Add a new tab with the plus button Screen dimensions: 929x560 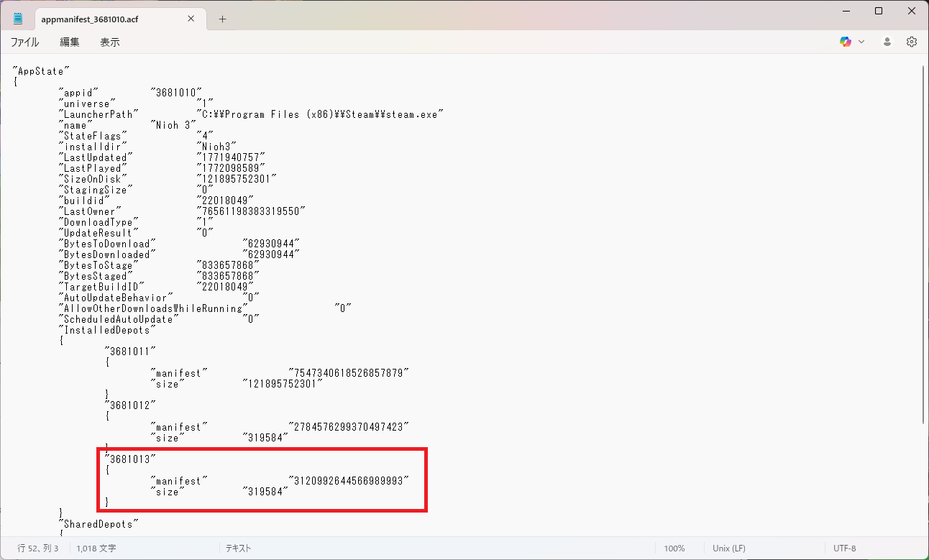(x=222, y=19)
